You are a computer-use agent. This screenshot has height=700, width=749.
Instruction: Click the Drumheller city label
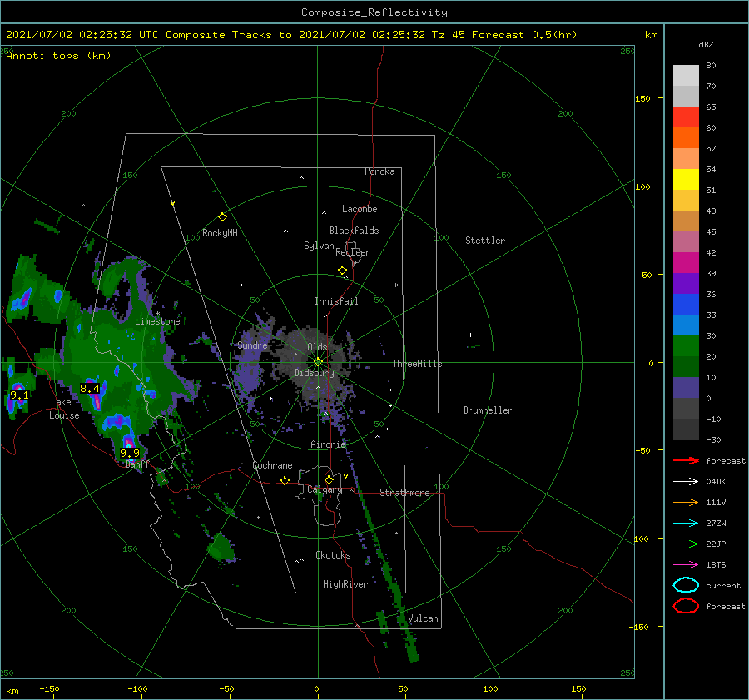click(x=488, y=410)
